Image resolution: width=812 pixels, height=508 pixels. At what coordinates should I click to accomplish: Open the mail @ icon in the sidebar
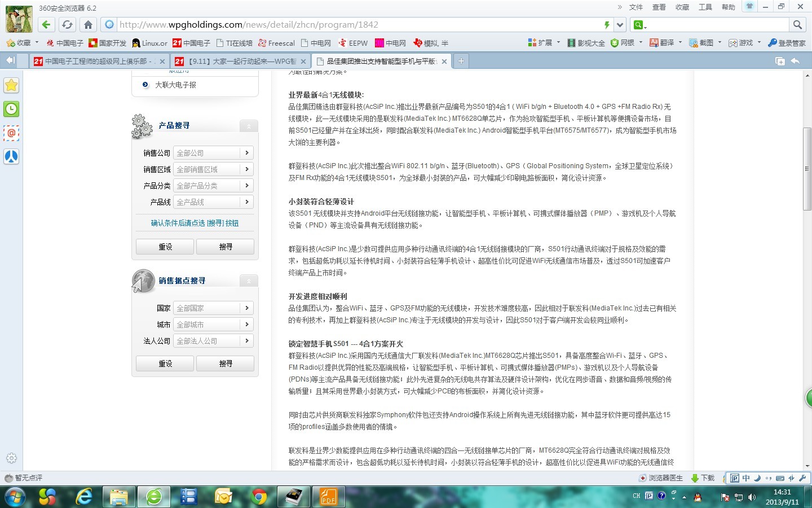[11, 133]
